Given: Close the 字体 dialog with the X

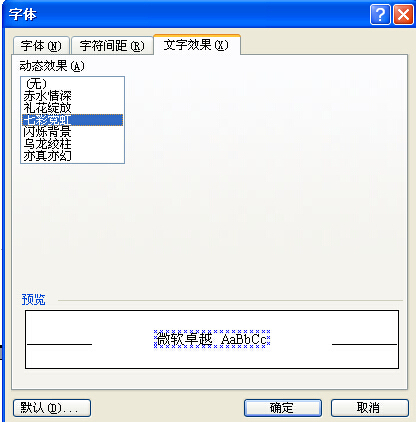Looking at the screenshot, I should [x=403, y=15].
